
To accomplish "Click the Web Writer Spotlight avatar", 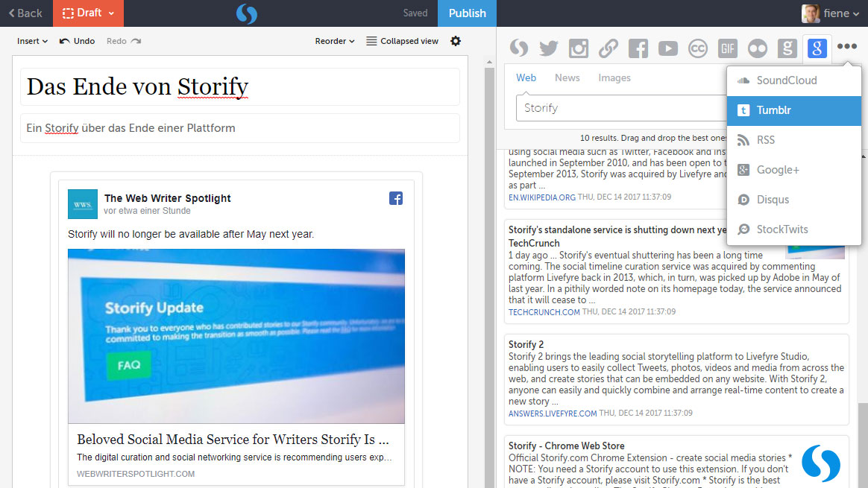I will (x=83, y=204).
